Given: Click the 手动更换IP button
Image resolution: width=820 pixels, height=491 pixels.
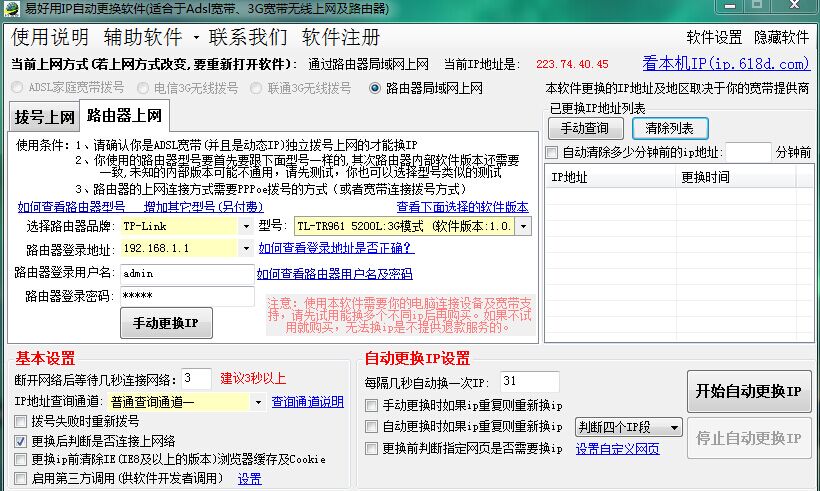Looking at the screenshot, I should click(166, 323).
